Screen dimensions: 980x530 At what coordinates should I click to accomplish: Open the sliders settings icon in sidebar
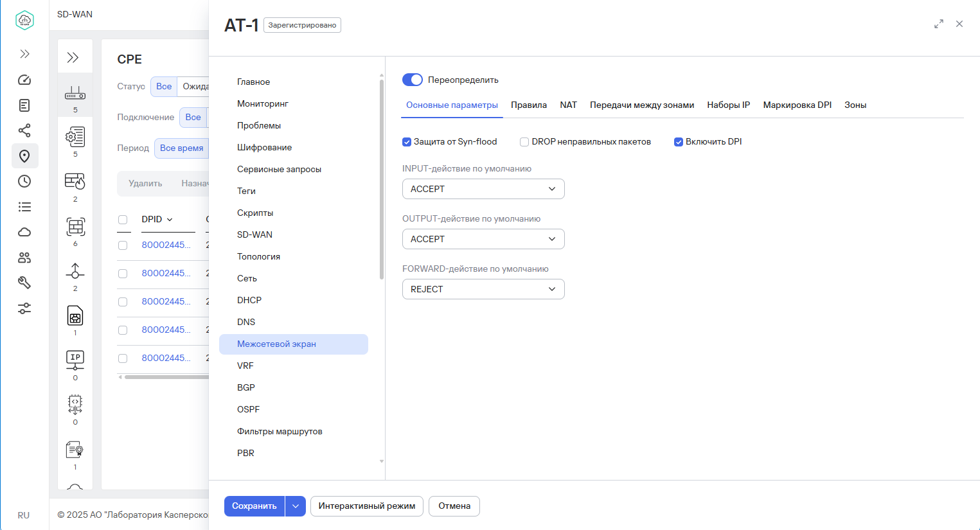[x=24, y=308]
